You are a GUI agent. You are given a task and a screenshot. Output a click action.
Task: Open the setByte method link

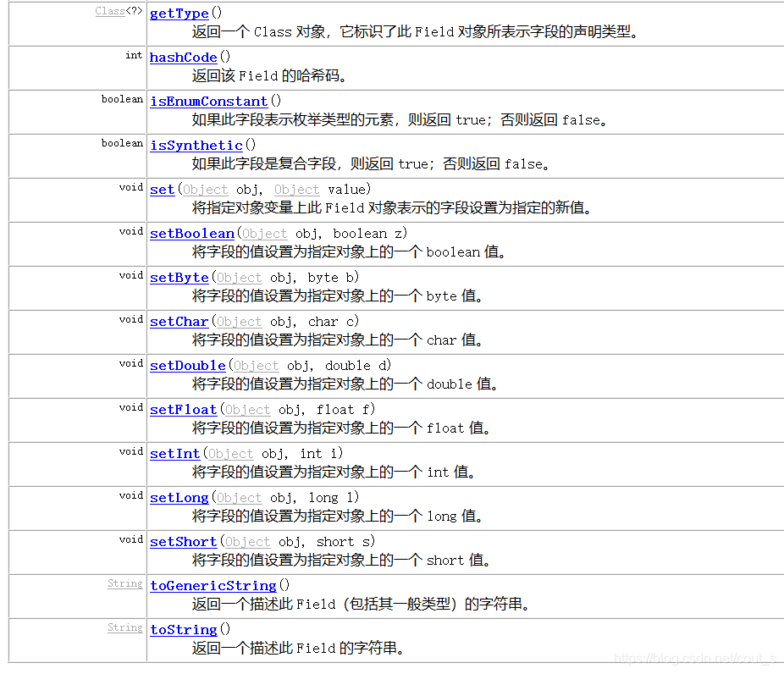point(179,277)
